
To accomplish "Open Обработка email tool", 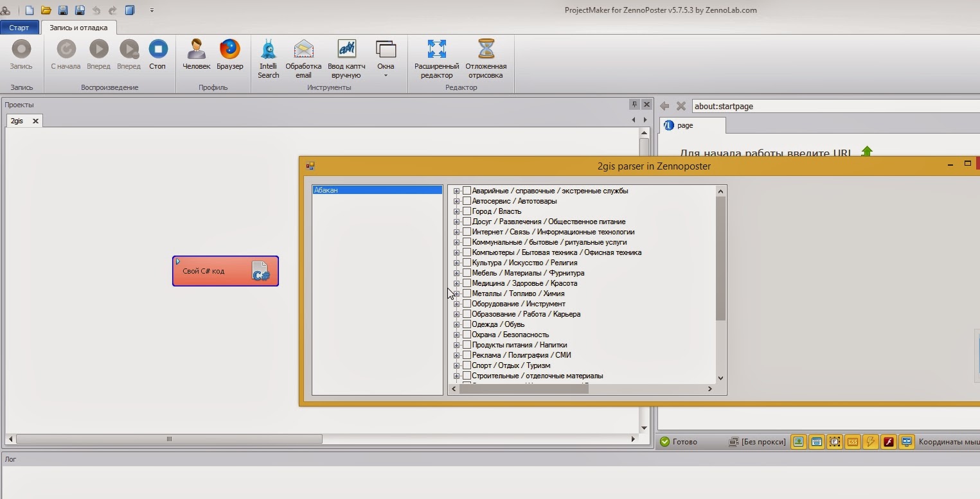I will [x=303, y=59].
